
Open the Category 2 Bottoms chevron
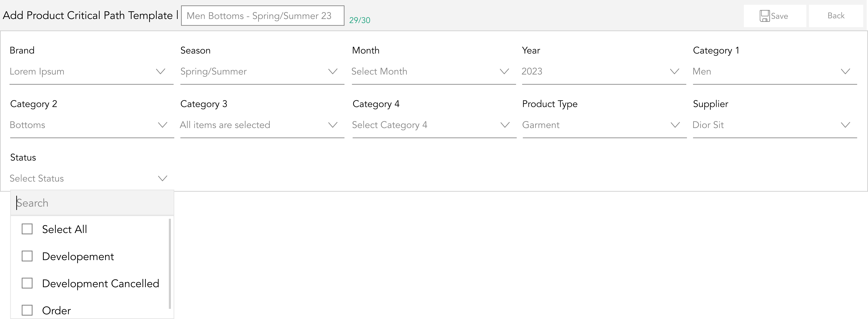pos(162,125)
